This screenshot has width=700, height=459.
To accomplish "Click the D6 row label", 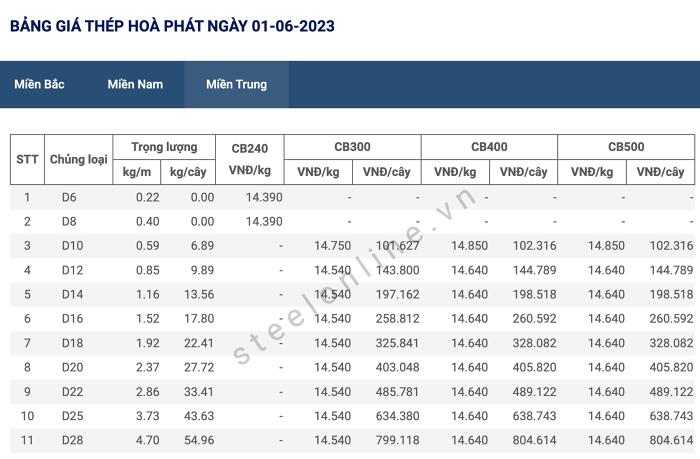I will [x=69, y=197].
